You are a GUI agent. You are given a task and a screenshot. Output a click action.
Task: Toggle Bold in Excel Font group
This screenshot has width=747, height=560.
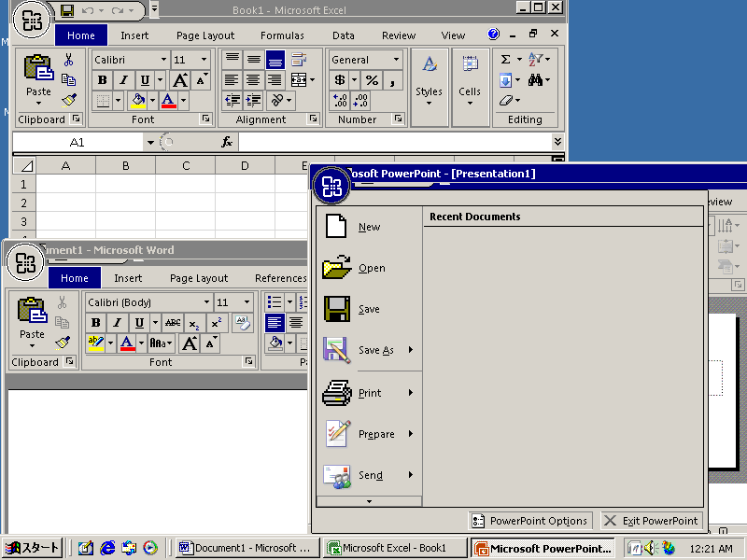(x=102, y=80)
